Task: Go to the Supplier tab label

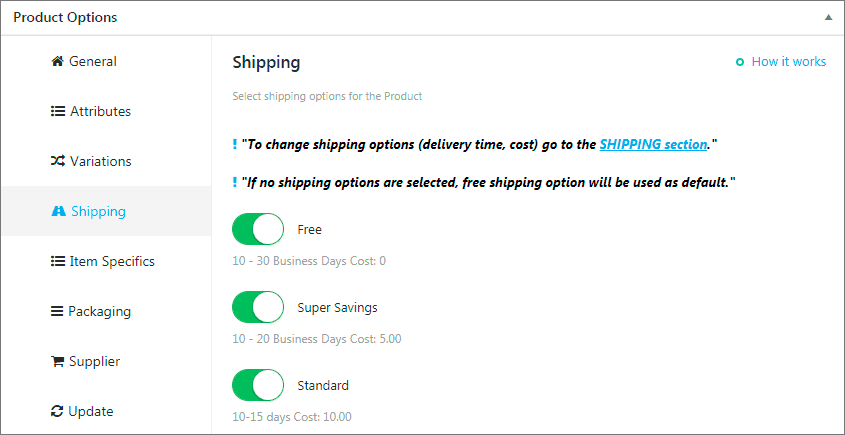Action: coord(94,361)
